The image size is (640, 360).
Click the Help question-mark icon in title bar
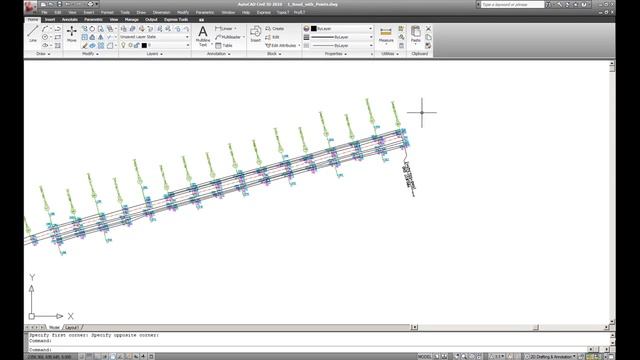[x=584, y=4]
